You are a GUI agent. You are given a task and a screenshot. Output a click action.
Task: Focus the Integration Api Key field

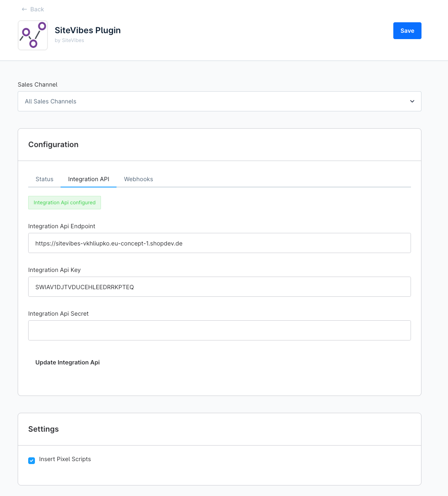tap(220, 287)
